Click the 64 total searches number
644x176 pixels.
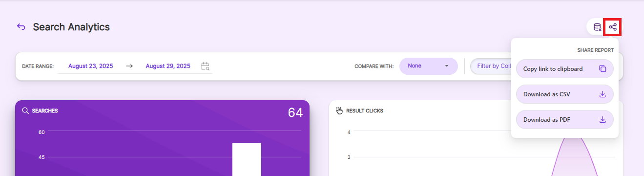(x=295, y=112)
